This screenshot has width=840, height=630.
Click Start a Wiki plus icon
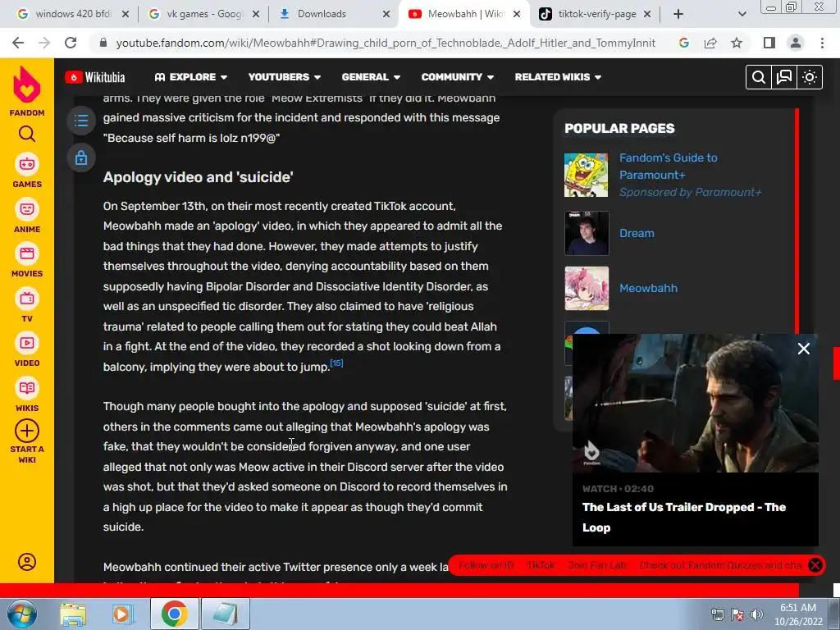pos(27,431)
